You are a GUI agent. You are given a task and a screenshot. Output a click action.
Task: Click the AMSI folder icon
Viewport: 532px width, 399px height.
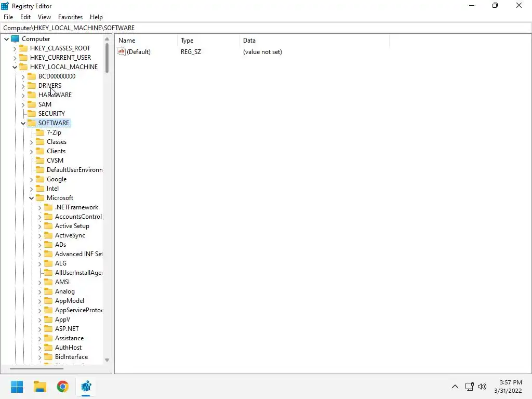coord(48,282)
